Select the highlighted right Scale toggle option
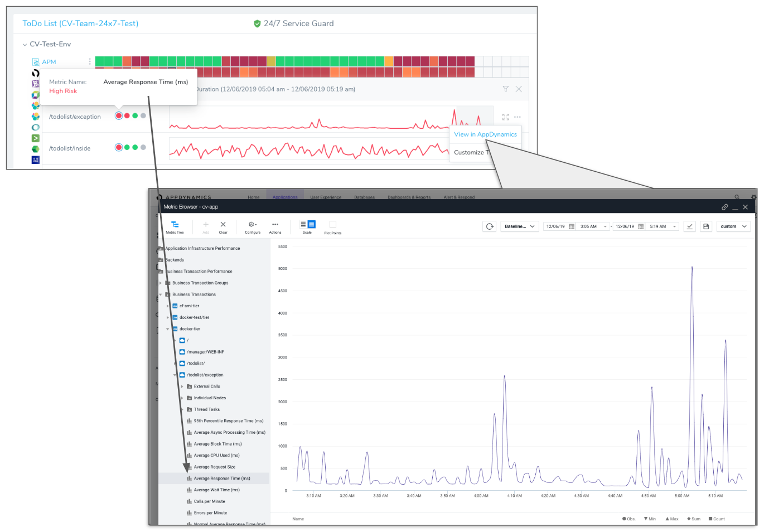Viewport: 764px width, 532px height. point(312,224)
